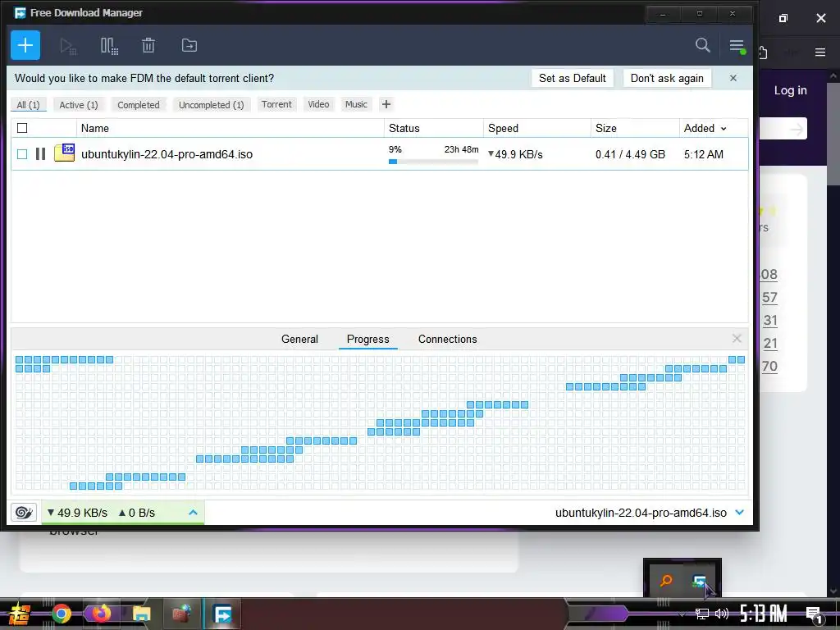Image resolution: width=840 pixels, height=630 pixels.
Task: Add a new download with plus button
Action: [25, 46]
